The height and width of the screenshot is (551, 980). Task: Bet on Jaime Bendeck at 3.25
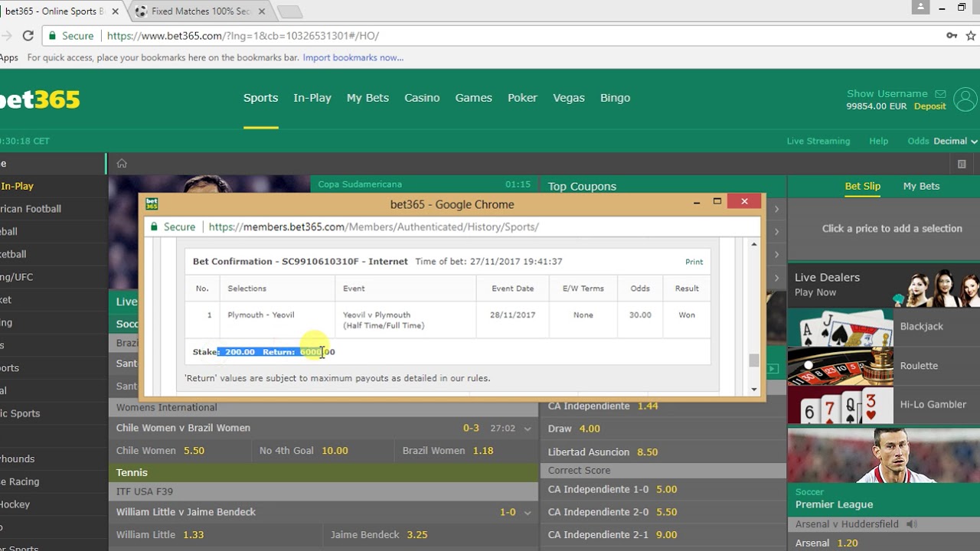431,535
